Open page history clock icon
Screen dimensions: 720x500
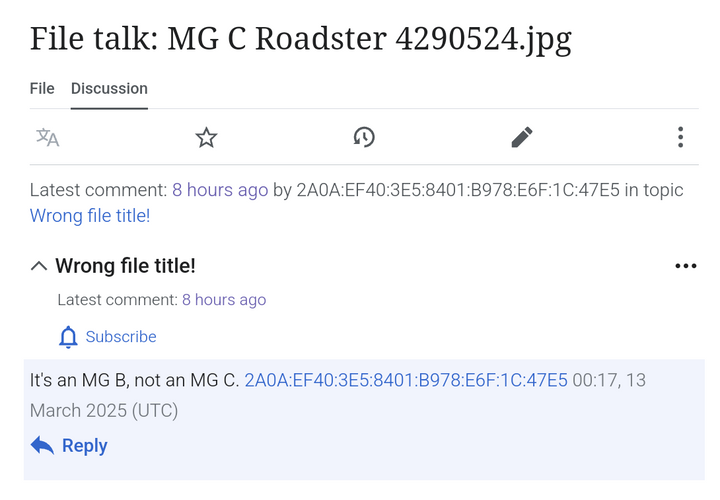(364, 137)
